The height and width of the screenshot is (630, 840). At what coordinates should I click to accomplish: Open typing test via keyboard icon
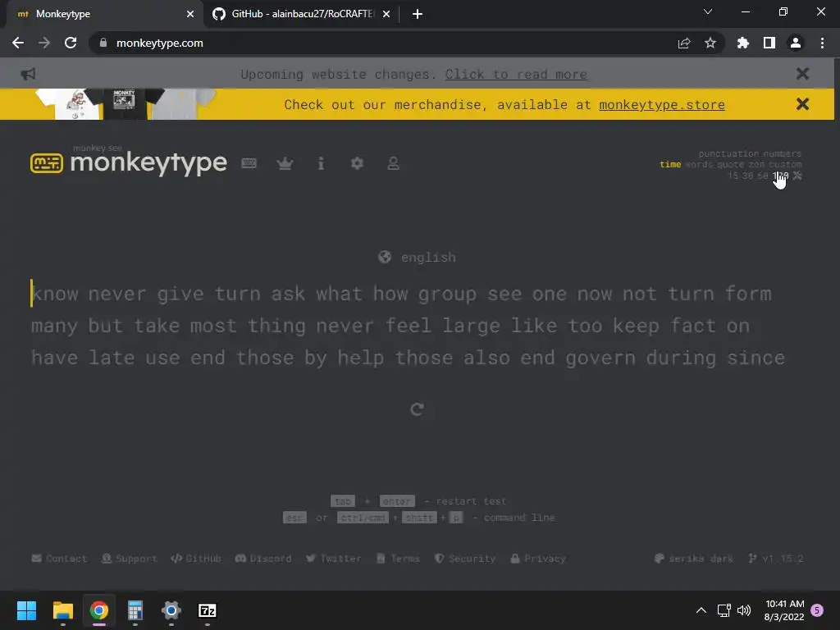249,163
